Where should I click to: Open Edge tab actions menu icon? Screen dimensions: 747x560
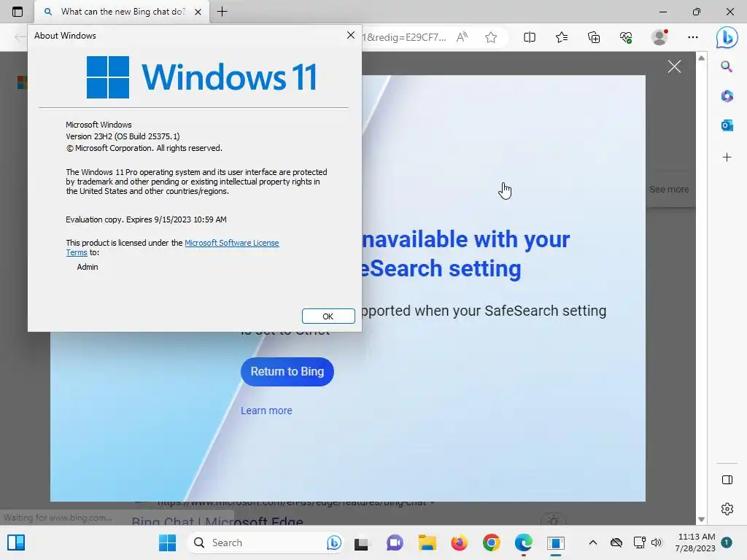[18, 12]
